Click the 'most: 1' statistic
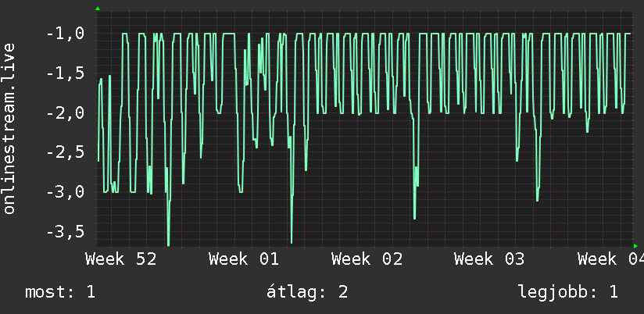This screenshot has width=644, height=314. [60, 292]
